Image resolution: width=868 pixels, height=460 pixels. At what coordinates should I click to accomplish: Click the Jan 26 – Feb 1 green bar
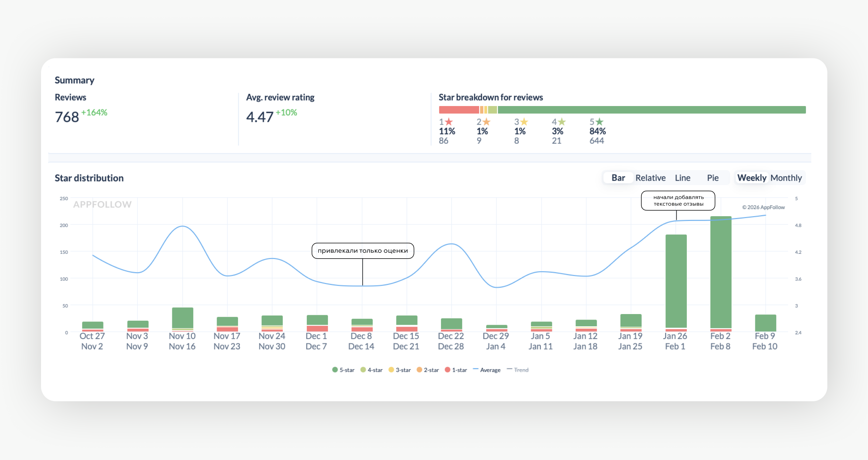(676, 281)
